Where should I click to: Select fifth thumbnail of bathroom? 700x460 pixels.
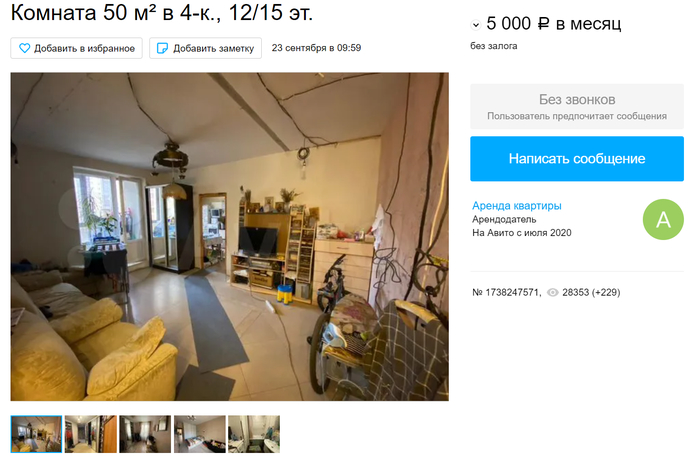coord(254,434)
